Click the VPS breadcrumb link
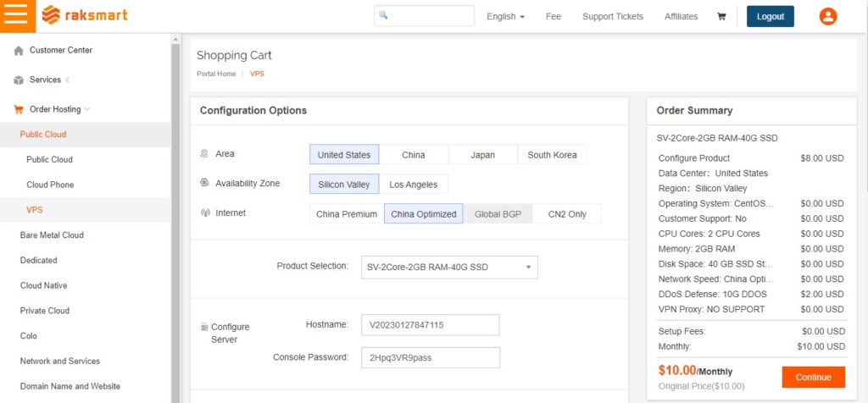 point(257,74)
